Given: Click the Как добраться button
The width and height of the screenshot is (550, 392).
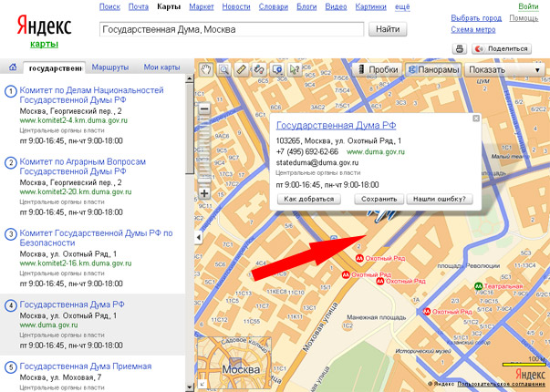Looking at the screenshot, I should pos(309,198).
